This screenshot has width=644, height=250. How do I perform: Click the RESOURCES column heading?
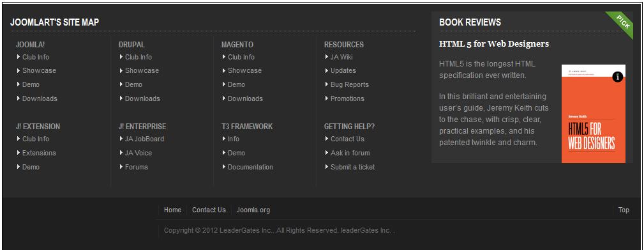tap(344, 44)
